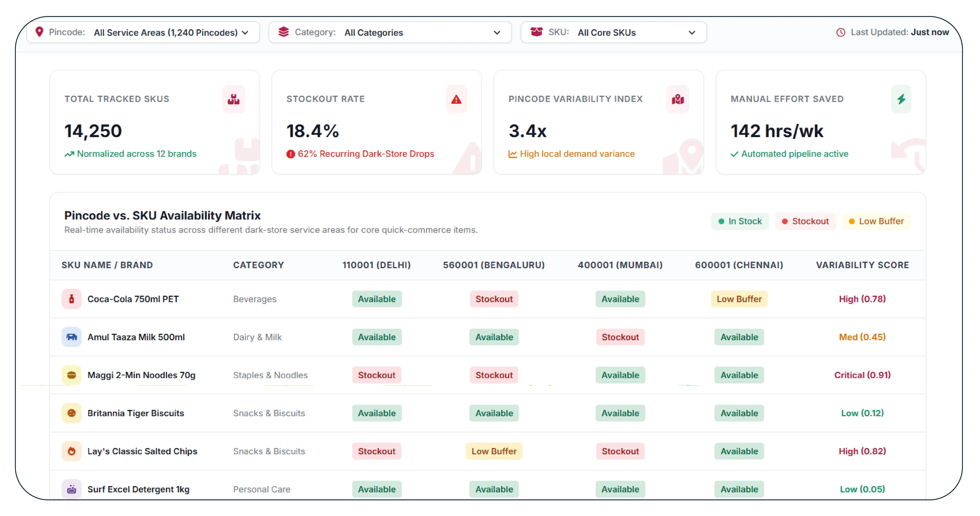Sort by Variability Score column header

[862, 265]
